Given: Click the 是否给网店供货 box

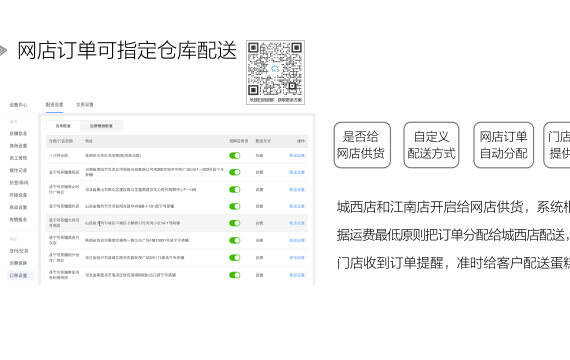Looking at the screenshot, I should point(362,145).
